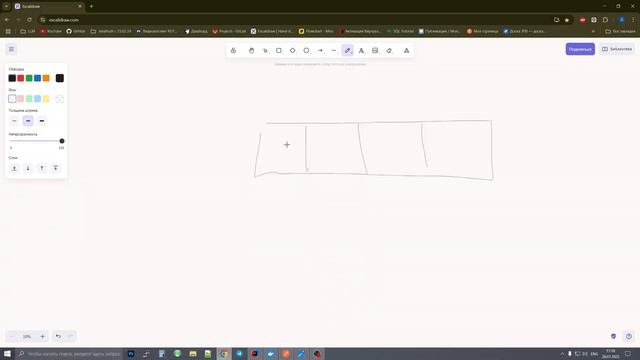Choose the light green background swatch
Screen dimensions: 640x360
pos(29,99)
